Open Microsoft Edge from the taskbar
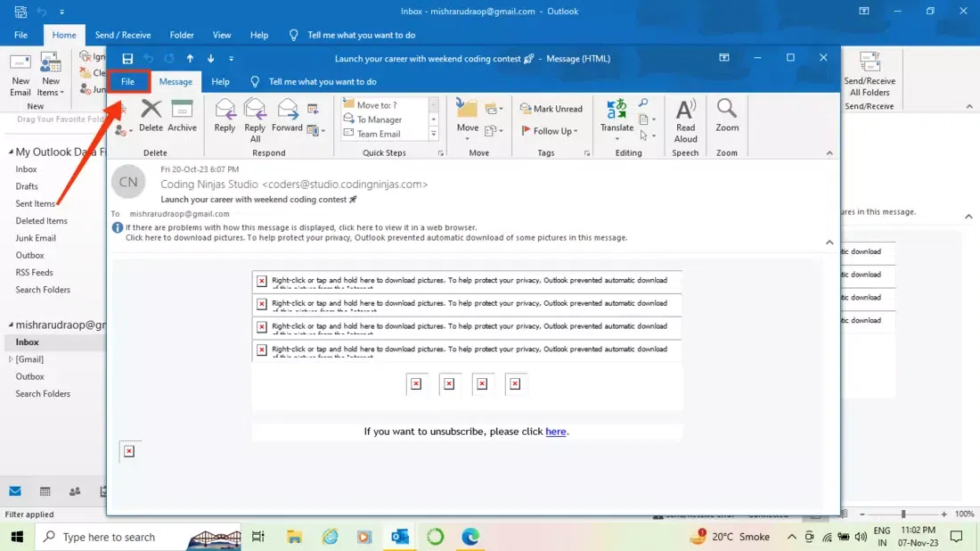 point(470,537)
